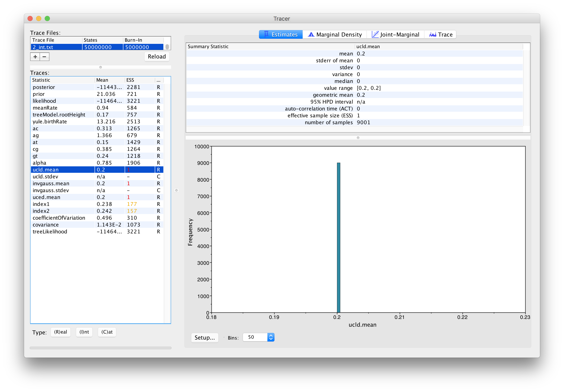Click the scatter plot icon on Joint-Marginal tab
This screenshot has width=564, height=392.
tap(375, 34)
